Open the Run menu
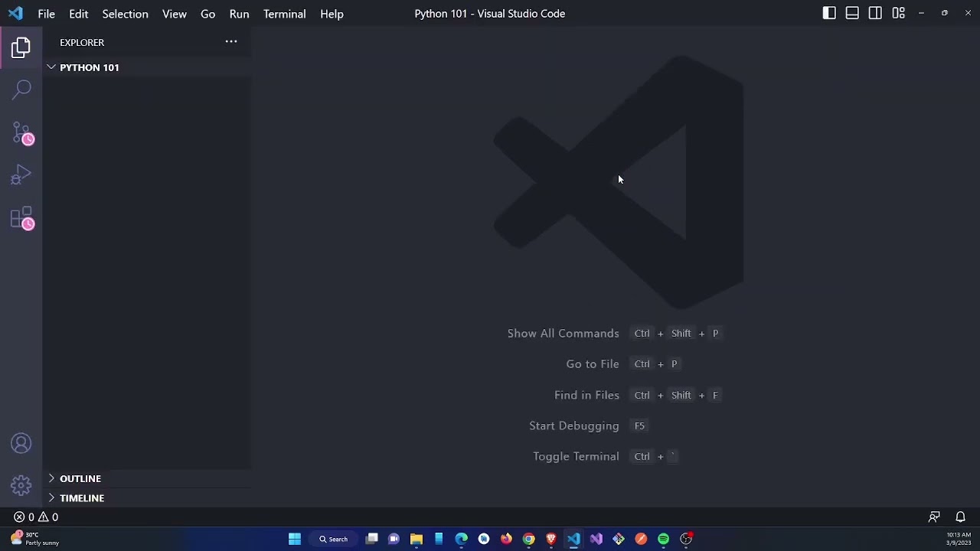 239,14
